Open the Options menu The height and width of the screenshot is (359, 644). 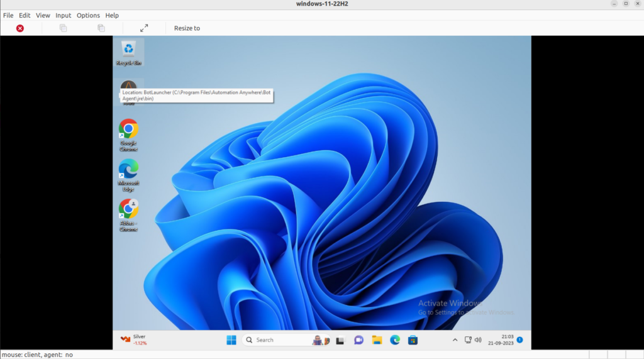(x=88, y=15)
